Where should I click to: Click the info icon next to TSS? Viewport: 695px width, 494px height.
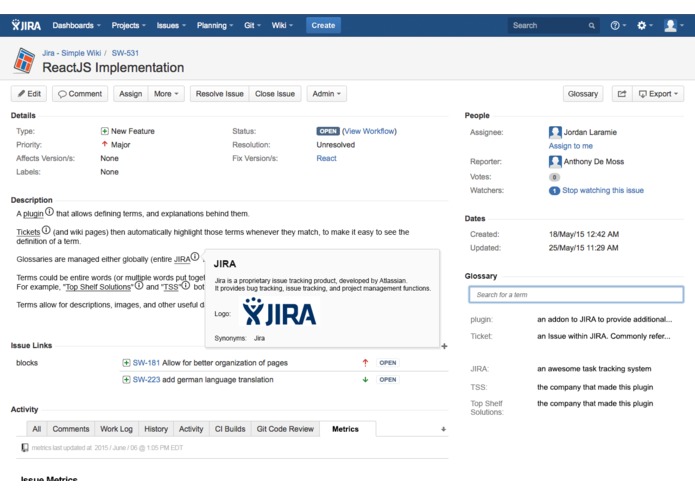click(x=186, y=285)
